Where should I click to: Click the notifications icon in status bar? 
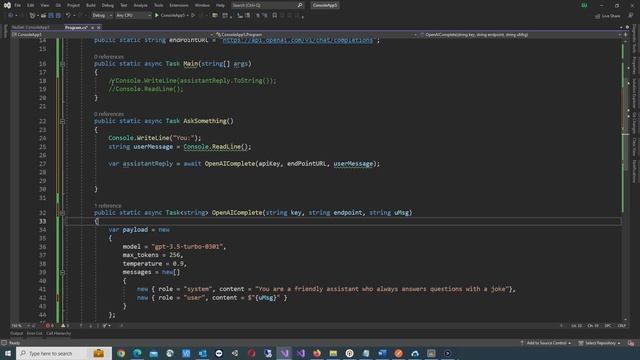click(631, 343)
